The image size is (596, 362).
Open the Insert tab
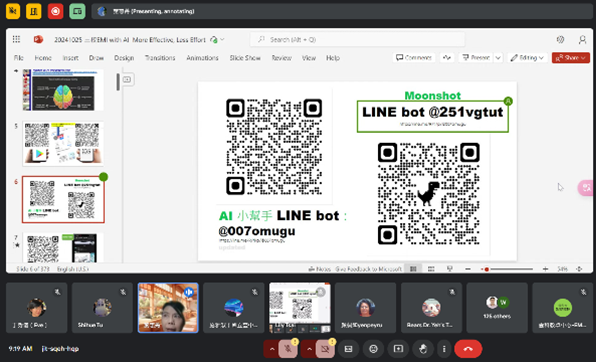70,58
